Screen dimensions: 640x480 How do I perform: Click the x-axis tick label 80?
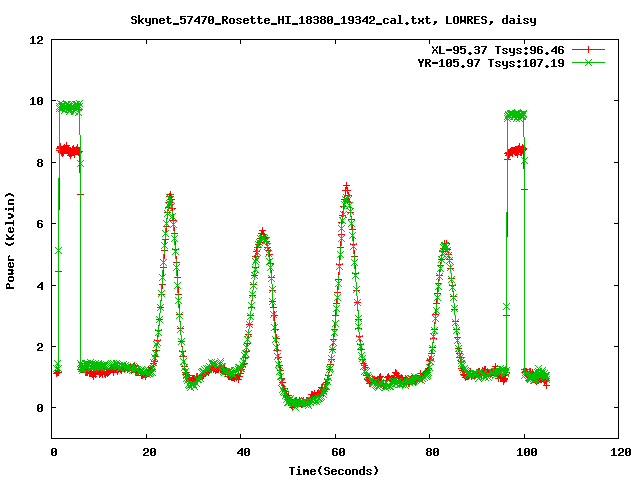pyautogui.click(x=432, y=452)
